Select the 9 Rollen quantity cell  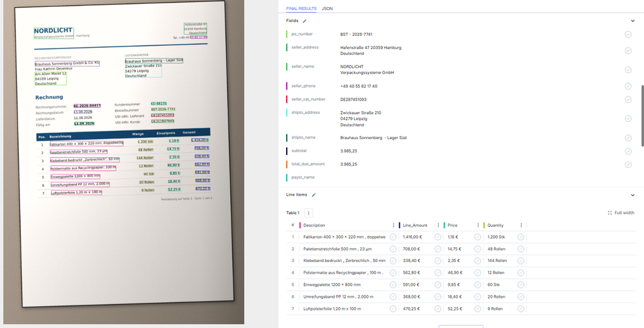[x=495, y=308]
